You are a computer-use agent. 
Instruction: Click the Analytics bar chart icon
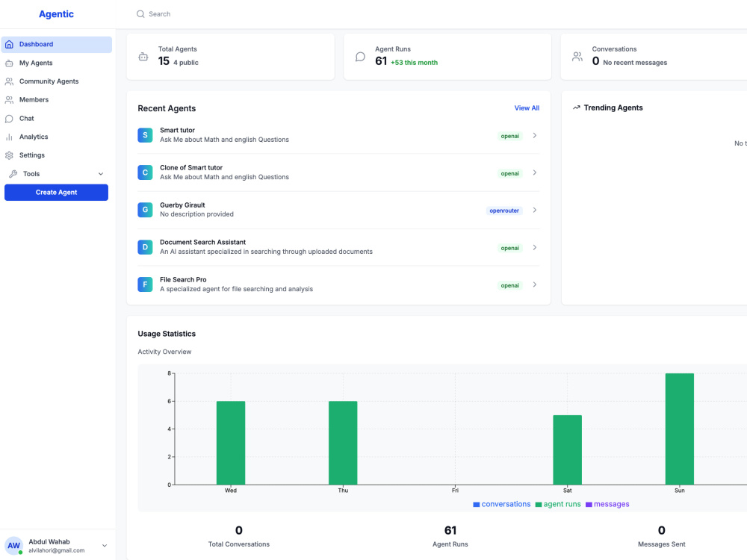(x=9, y=137)
